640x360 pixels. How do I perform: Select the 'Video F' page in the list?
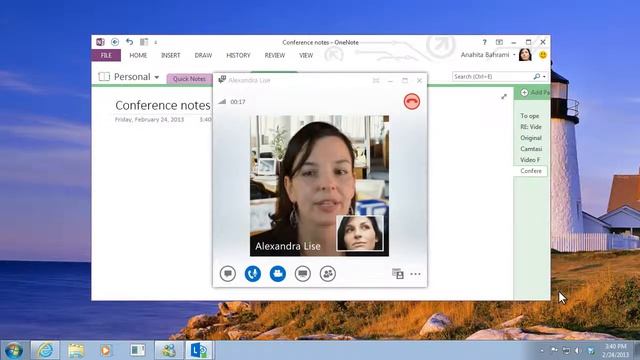(x=530, y=160)
